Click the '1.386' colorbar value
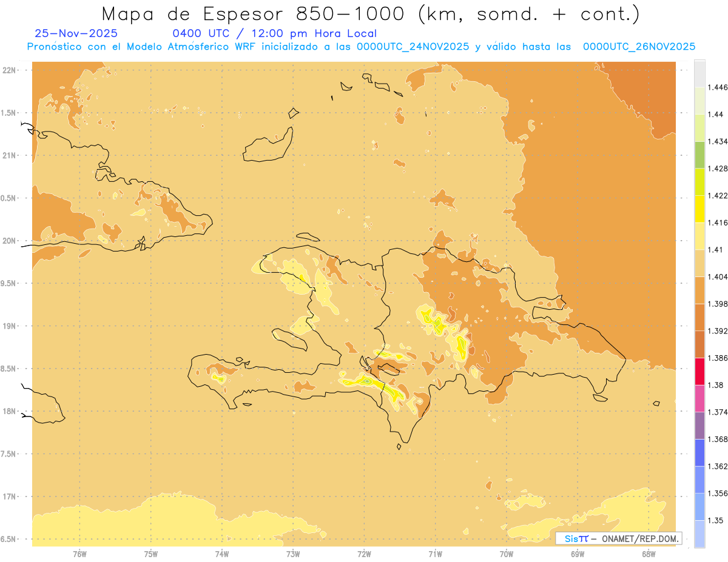Image resolution: width=728 pixels, height=562 pixels. (x=718, y=358)
